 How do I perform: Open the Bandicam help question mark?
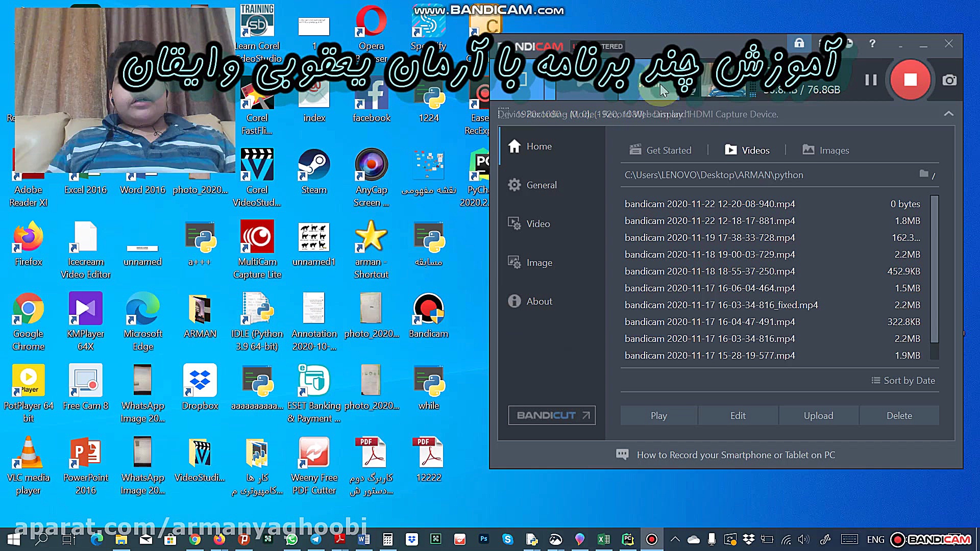(x=872, y=44)
